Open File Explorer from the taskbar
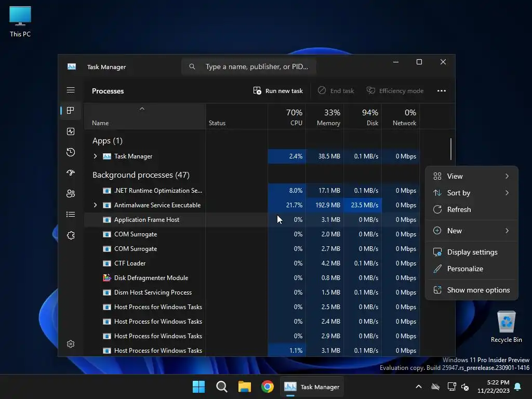The image size is (532, 399). click(244, 387)
